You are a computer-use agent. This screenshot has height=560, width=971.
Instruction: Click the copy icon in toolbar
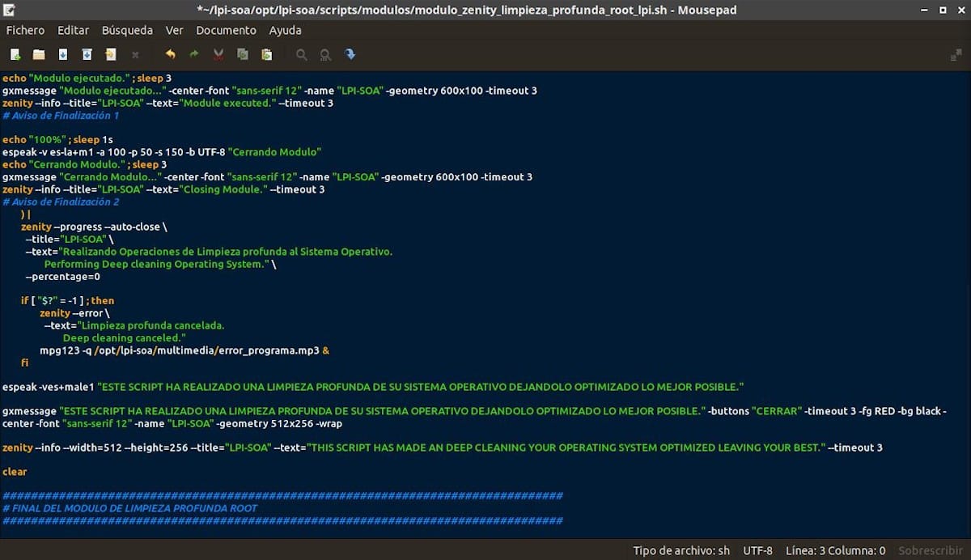coord(243,54)
